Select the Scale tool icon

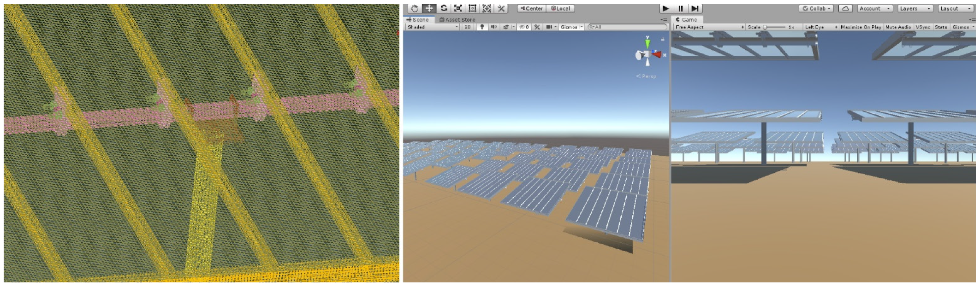click(x=458, y=8)
